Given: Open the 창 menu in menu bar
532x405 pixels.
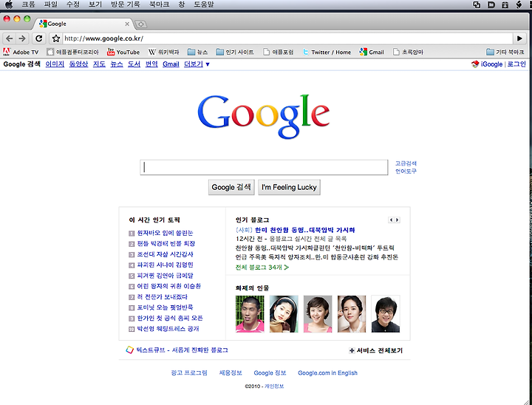Looking at the screenshot, I should tap(182, 4).
